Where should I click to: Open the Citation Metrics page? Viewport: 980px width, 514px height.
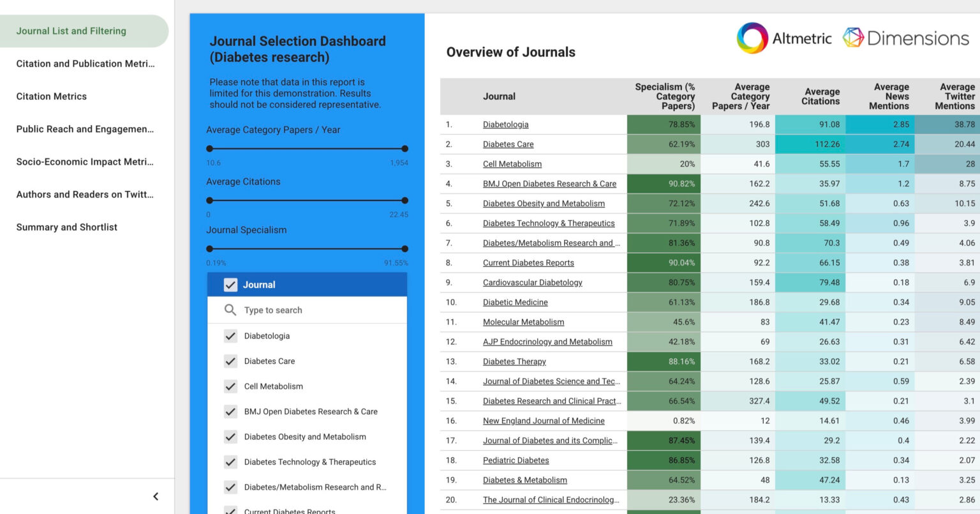[x=51, y=96]
